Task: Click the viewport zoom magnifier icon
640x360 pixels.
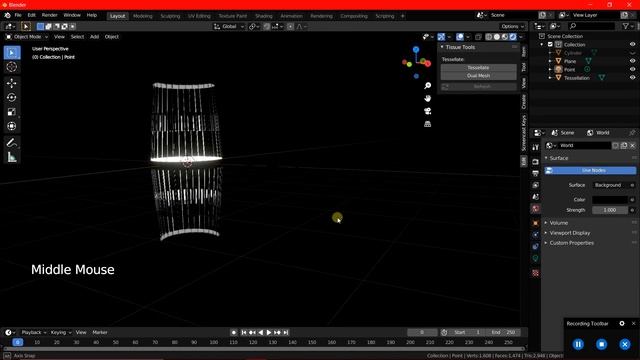Action: 427,86
